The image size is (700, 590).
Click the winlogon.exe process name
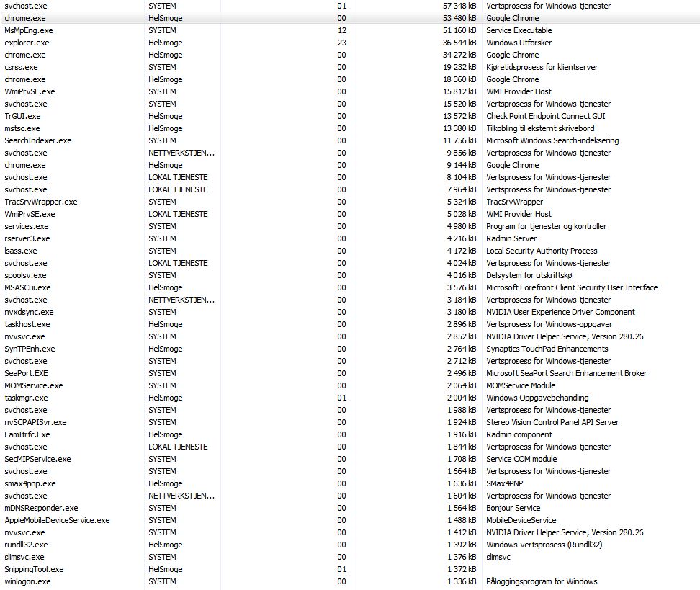click(27, 581)
